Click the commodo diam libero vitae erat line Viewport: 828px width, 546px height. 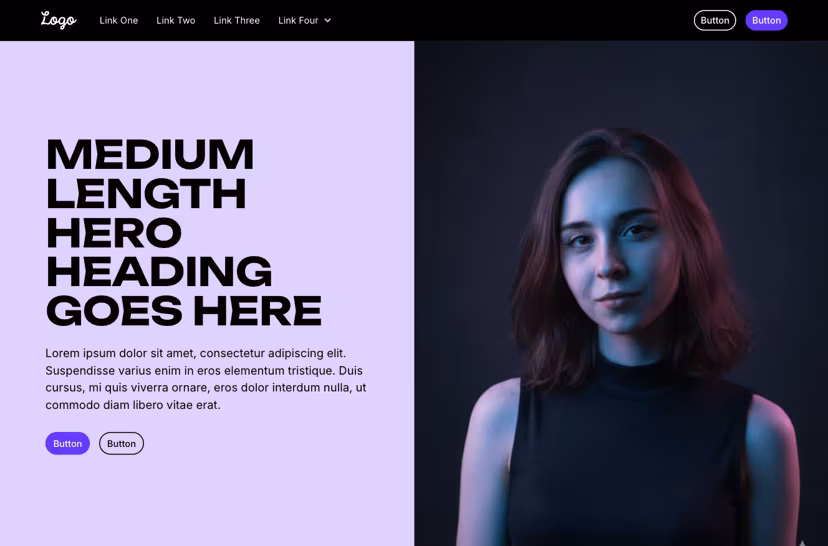133,405
